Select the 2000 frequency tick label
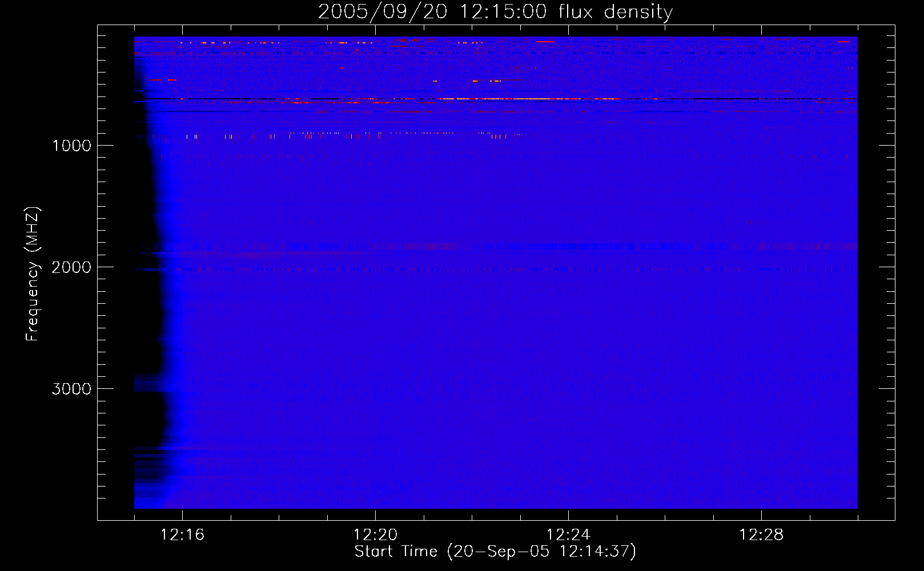 click(71, 267)
